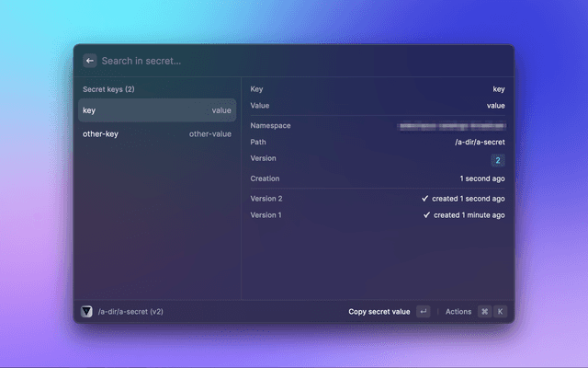588x368 pixels.
Task: Click the '/a-dir/a-secret (v2)' footer title
Action: tap(130, 312)
